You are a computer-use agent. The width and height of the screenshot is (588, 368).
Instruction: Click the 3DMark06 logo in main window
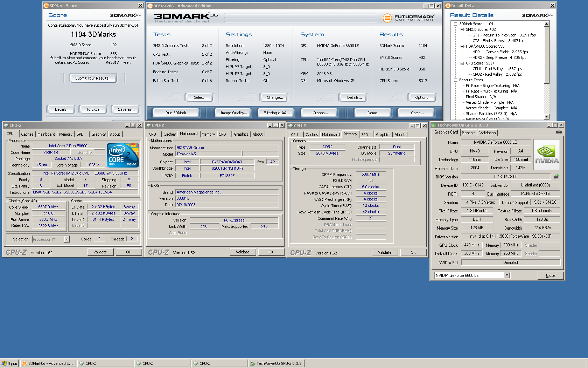[x=185, y=18]
